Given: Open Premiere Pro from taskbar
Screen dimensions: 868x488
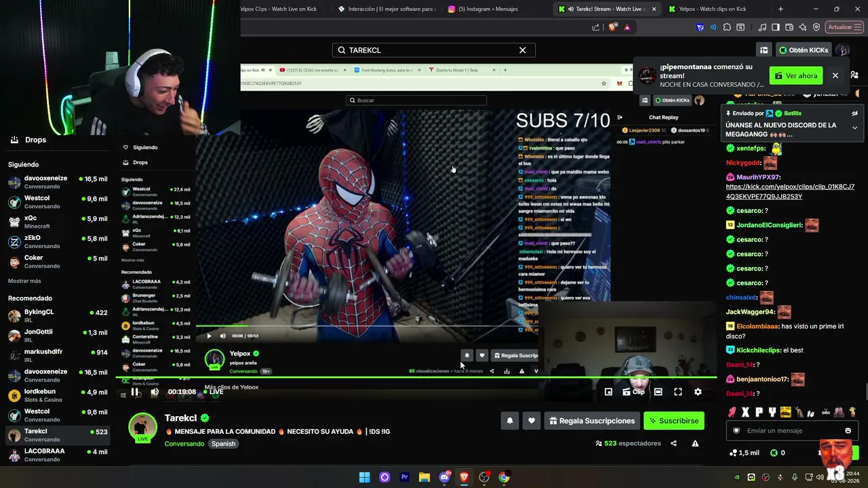Looking at the screenshot, I should (405, 477).
